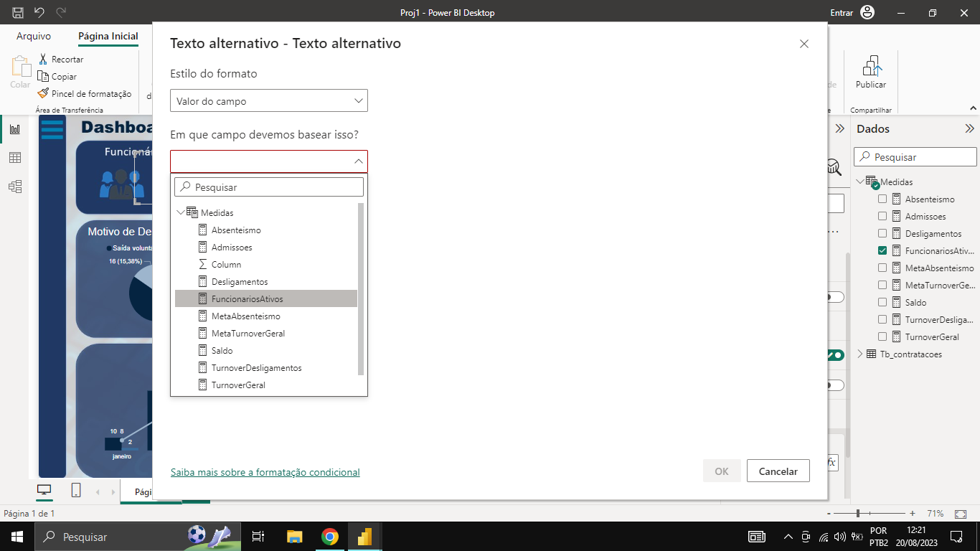Select the Página Inicial ribbon tab

[108, 36]
